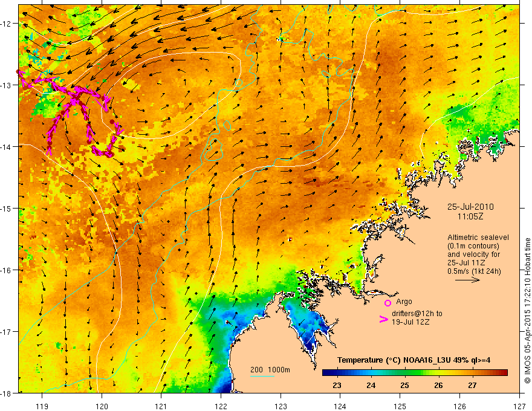Screen dimensions: 532x411
Task: Click the '25-Jul 11Z' velocity date text
Action: tap(466, 263)
